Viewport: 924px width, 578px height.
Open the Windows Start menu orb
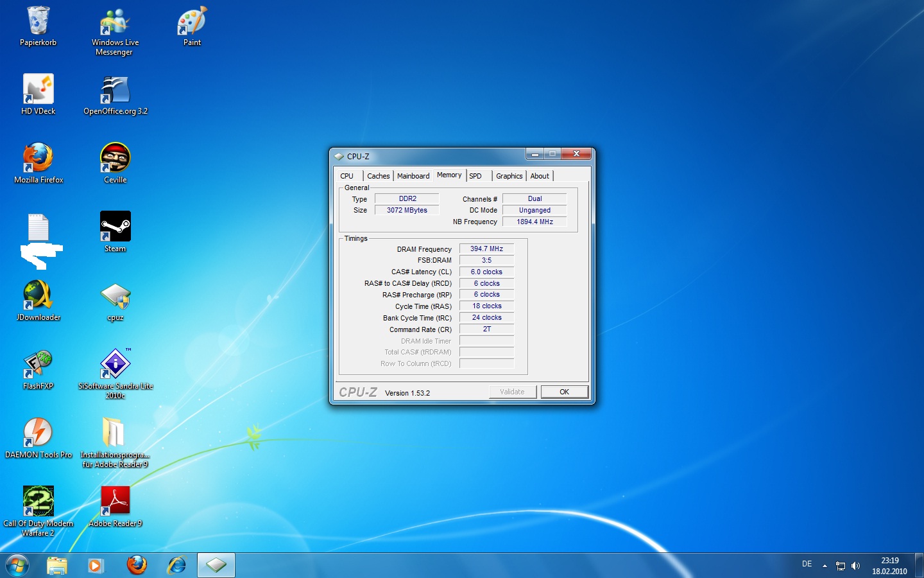coord(17,565)
